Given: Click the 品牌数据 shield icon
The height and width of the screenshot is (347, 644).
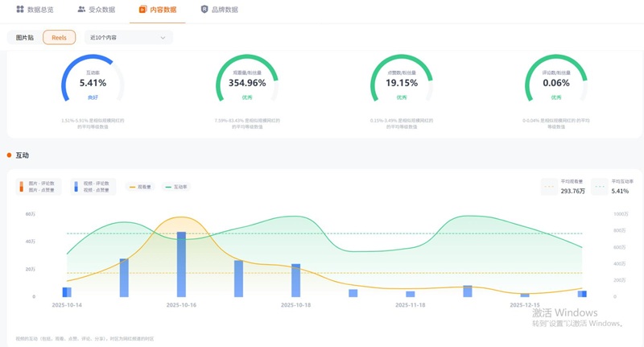Looking at the screenshot, I should 204,9.
